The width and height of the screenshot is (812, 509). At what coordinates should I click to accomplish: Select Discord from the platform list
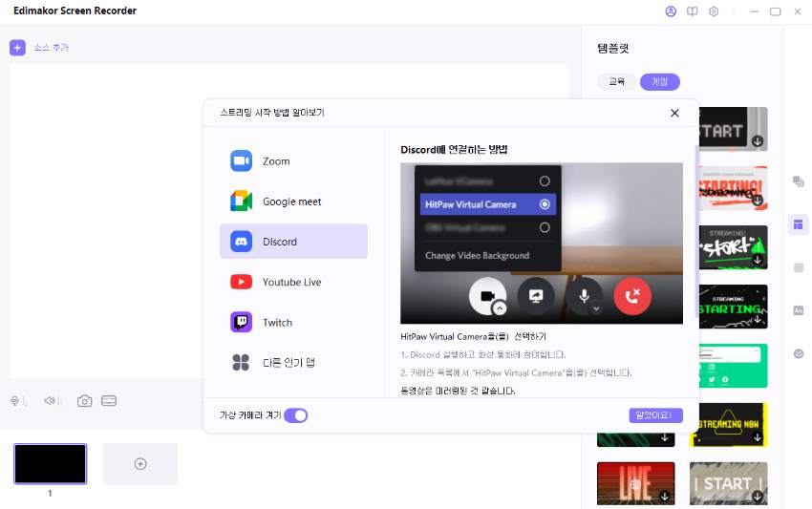tap(293, 242)
